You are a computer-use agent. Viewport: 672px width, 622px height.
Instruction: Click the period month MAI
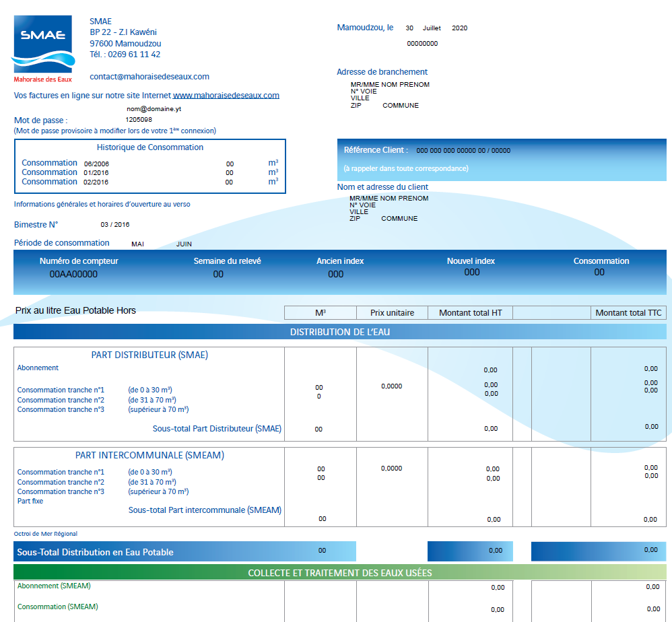[x=137, y=244]
